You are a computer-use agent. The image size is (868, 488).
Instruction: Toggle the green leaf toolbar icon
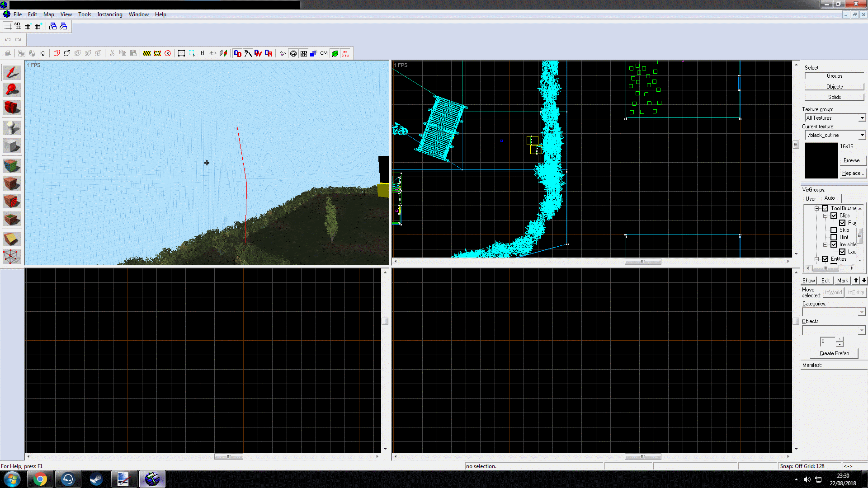click(335, 53)
